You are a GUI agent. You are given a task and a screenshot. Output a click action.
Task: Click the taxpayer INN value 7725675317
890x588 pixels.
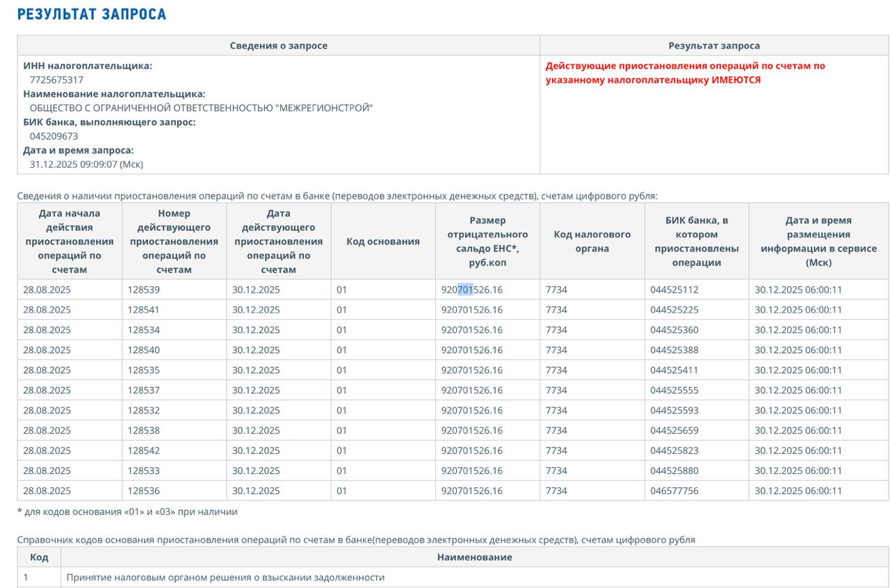[56, 80]
